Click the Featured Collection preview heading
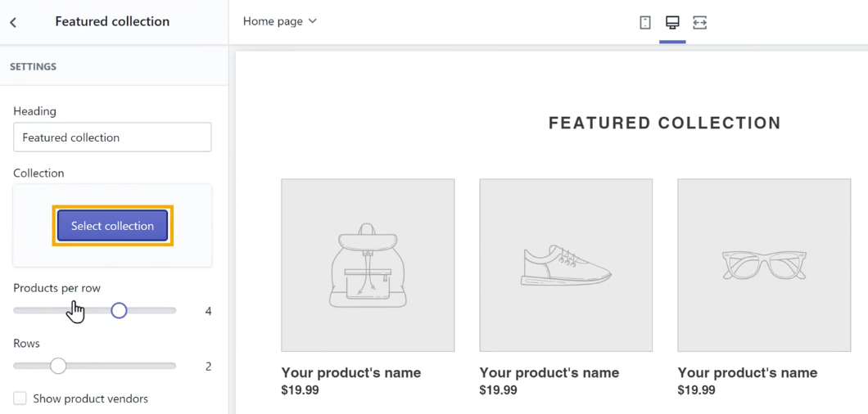Viewport: 868px width, 414px height. pos(664,123)
